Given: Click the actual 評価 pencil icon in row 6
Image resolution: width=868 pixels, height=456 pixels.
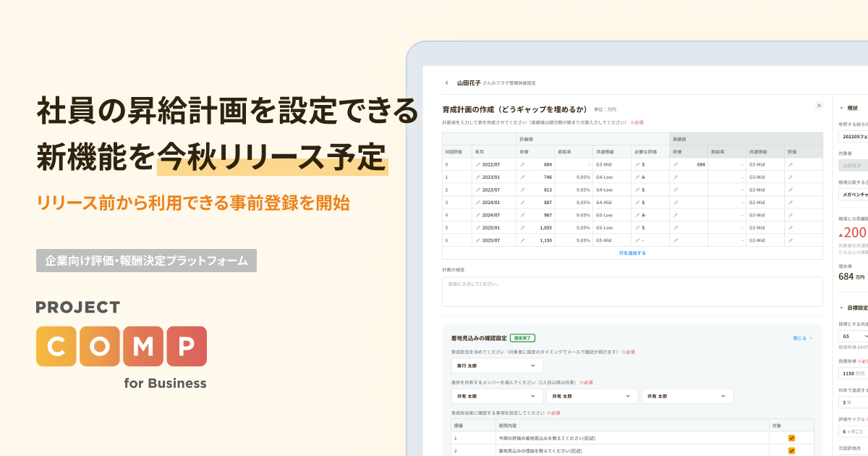Looking at the screenshot, I should click(791, 240).
